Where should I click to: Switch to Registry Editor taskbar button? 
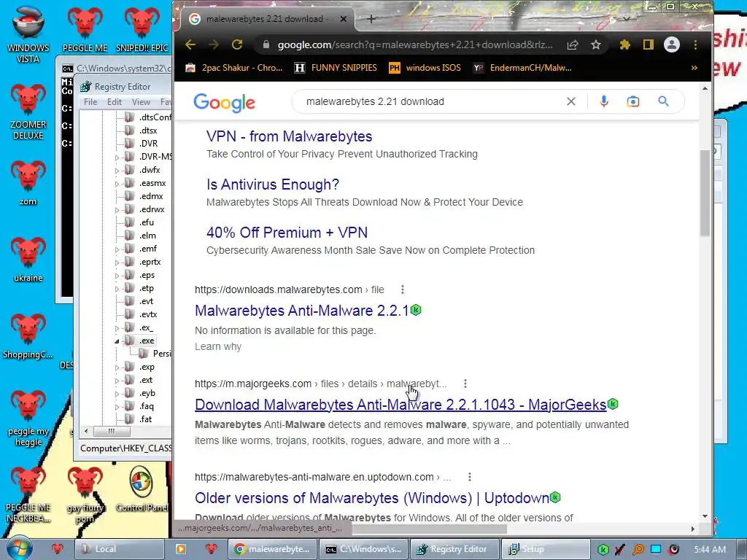454,549
